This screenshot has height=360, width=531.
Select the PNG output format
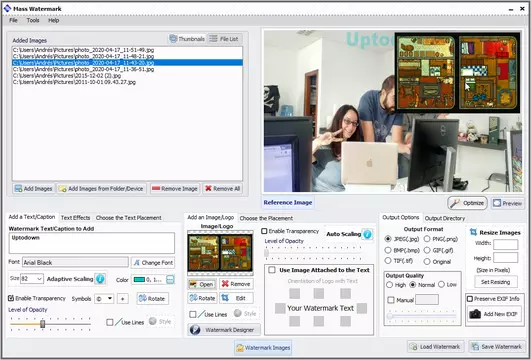click(427, 239)
